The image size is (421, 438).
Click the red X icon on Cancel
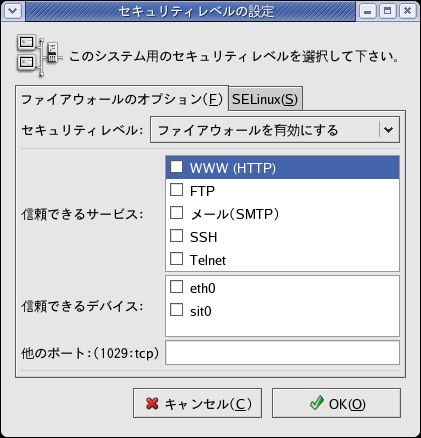(152, 404)
